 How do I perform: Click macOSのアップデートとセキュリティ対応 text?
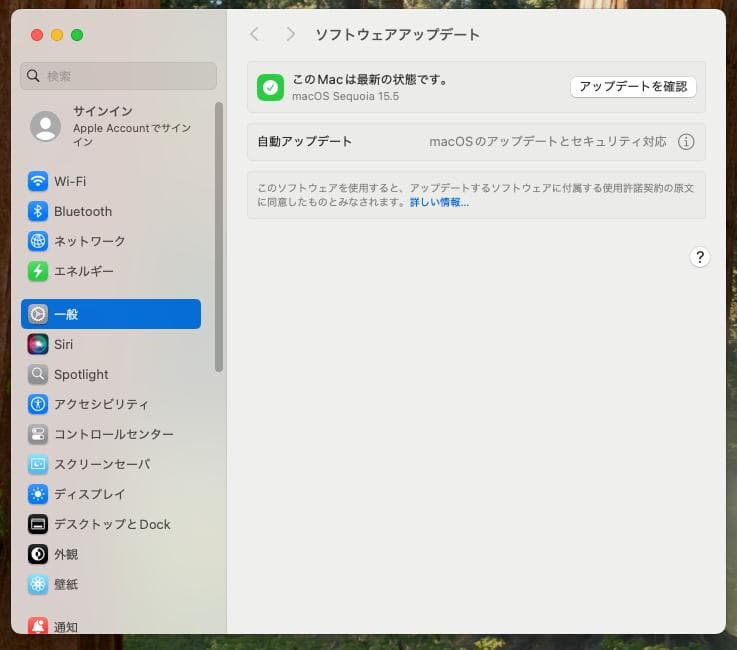548,141
